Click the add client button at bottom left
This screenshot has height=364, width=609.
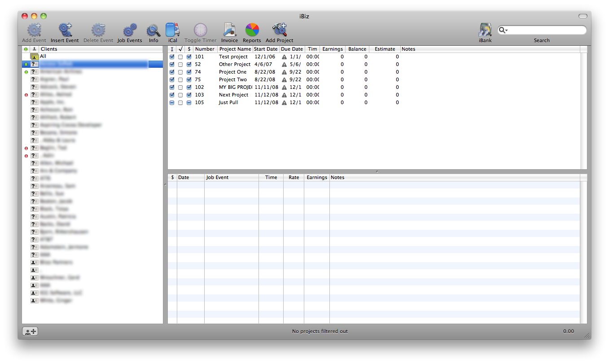(31, 332)
